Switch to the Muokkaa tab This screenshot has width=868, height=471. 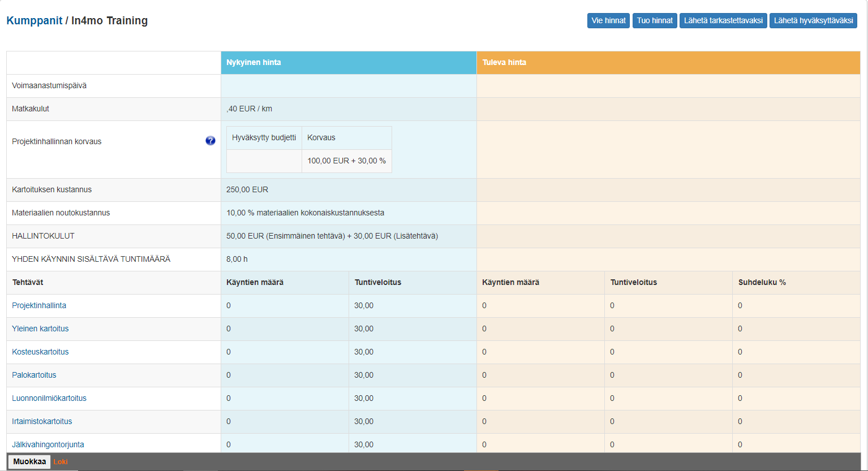29,462
